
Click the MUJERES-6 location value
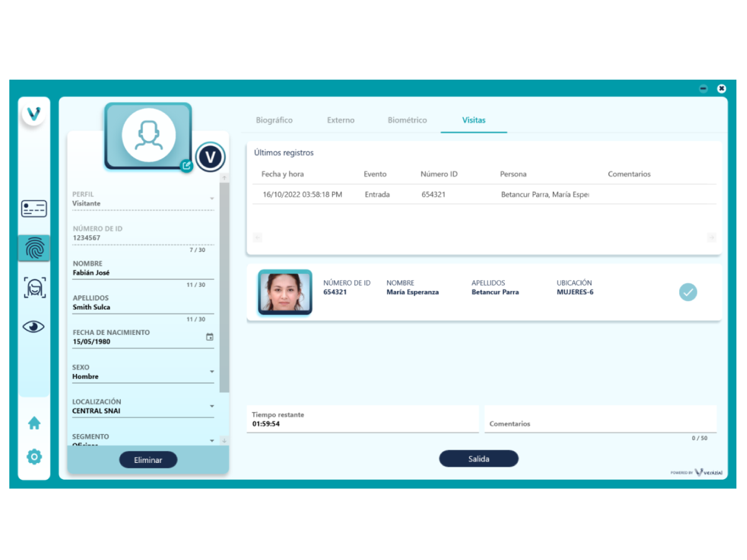575,292
